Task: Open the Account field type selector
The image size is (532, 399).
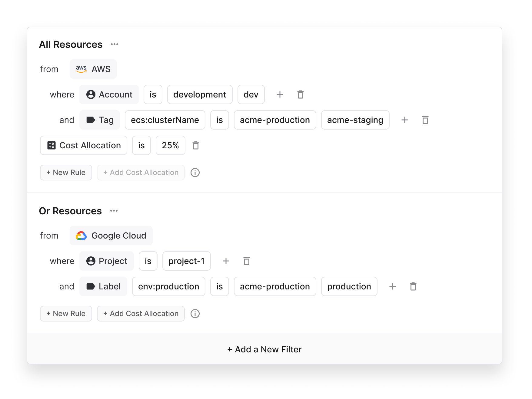Action: point(109,95)
